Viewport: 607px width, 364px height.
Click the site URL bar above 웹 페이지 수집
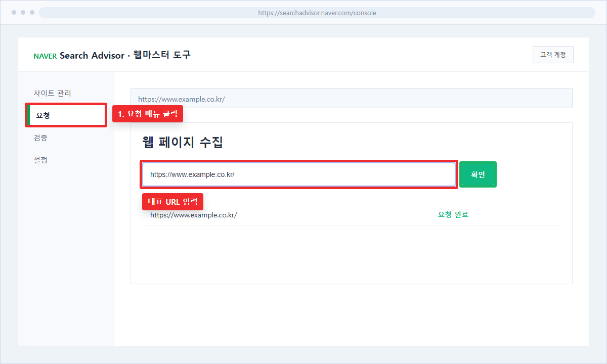coord(352,98)
